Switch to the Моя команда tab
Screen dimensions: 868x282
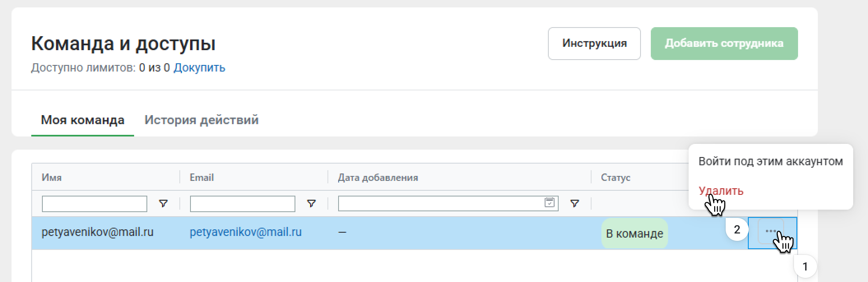click(x=83, y=120)
